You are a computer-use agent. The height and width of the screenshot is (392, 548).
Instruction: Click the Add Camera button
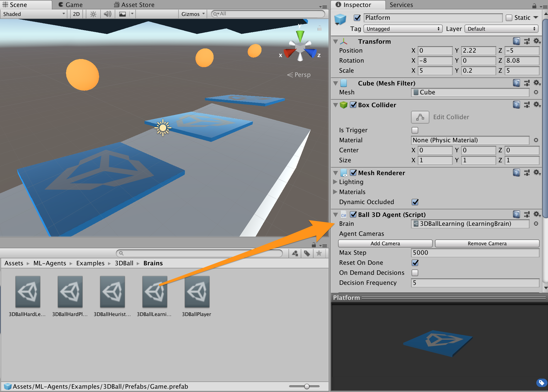pyautogui.click(x=385, y=243)
